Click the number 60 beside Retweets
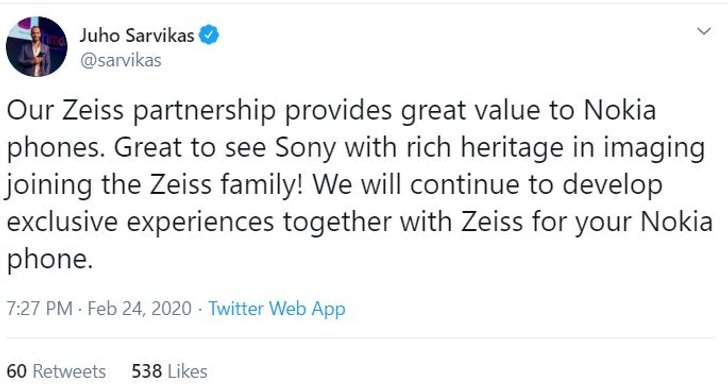 17,371
